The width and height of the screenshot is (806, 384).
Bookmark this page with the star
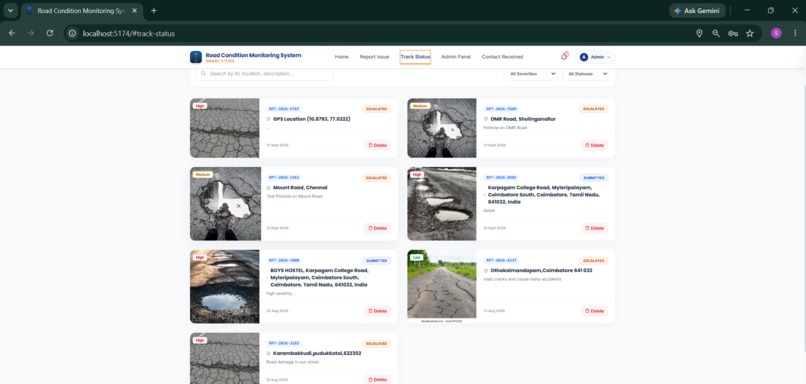(750, 33)
